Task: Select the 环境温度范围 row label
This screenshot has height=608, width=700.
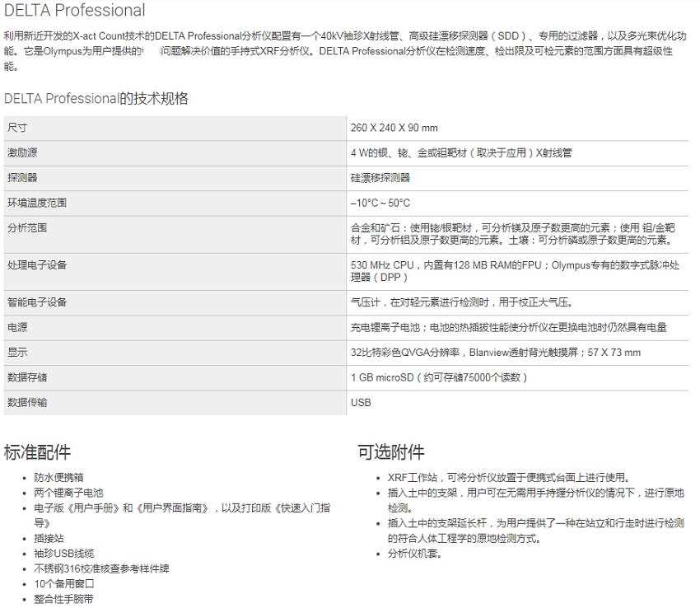Action: pyautogui.click(x=37, y=203)
